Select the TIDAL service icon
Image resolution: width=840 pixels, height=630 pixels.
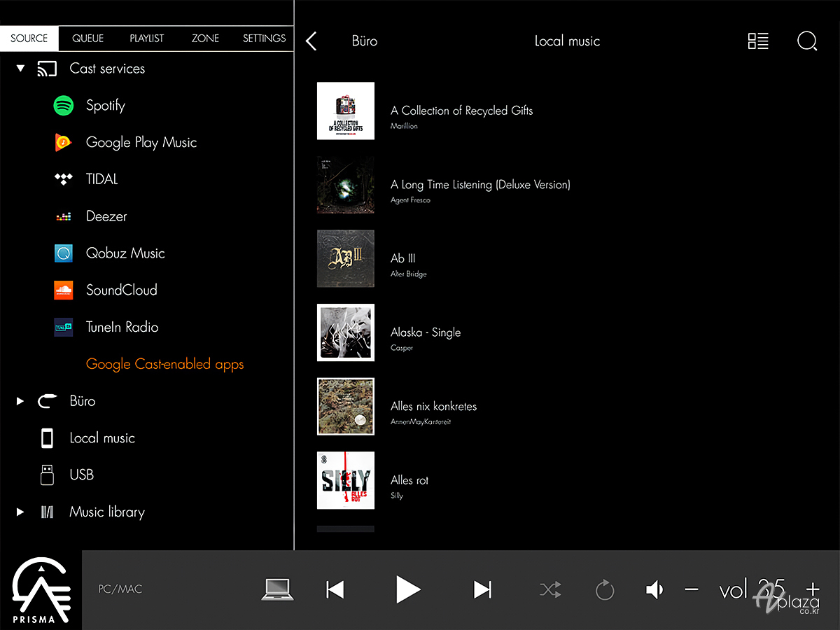point(63,179)
